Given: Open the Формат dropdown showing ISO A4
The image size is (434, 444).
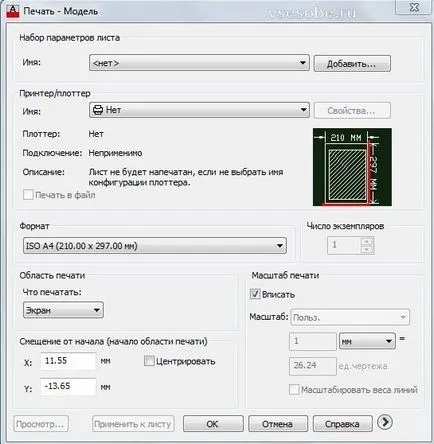Looking at the screenshot, I should 155,246.
